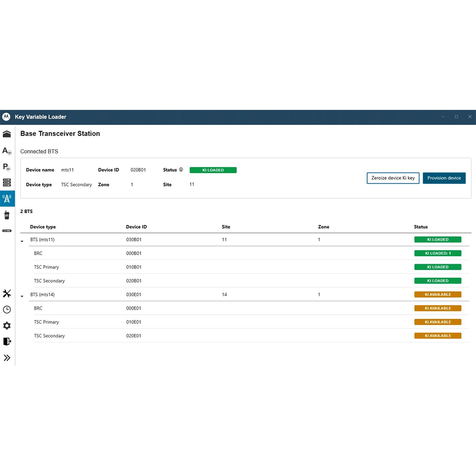
Task: Click the Provision device button
Action: coord(444,178)
